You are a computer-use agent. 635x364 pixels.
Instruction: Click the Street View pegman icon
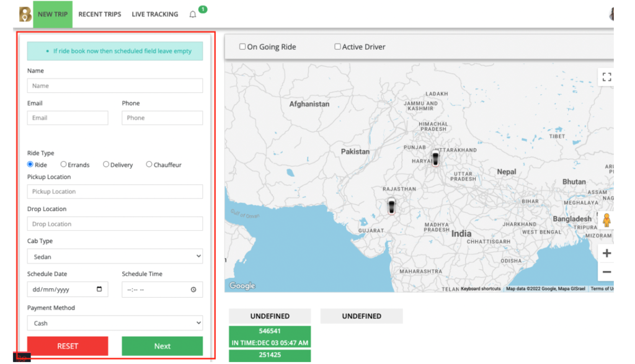coord(606,220)
